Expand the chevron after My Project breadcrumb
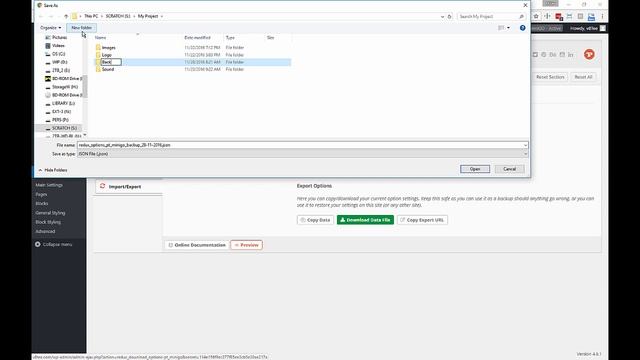640x360 pixels. point(162,16)
